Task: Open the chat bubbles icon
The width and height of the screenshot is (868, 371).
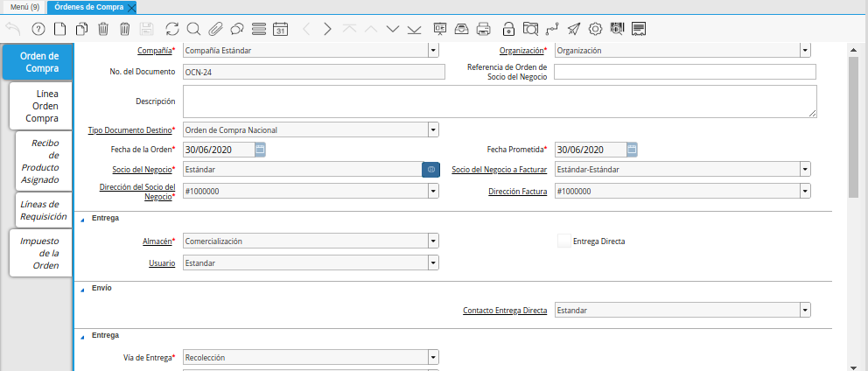Action: coord(237,29)
